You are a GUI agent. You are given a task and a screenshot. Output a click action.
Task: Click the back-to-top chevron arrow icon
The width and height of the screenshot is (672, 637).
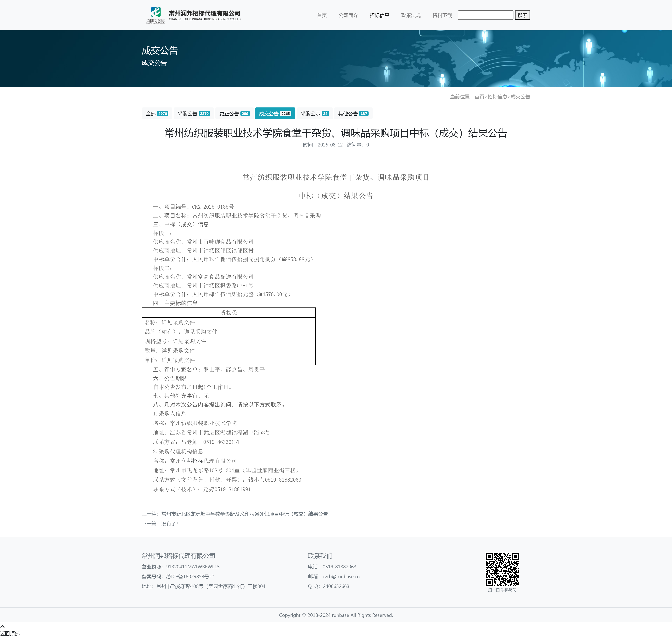2,626
